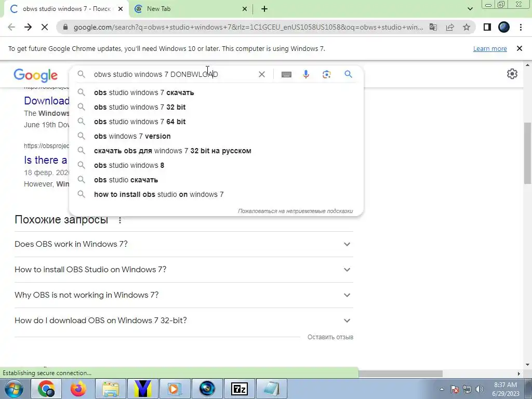
Task: Start voice search with the microphone icon
Action: tap(305, 74)
